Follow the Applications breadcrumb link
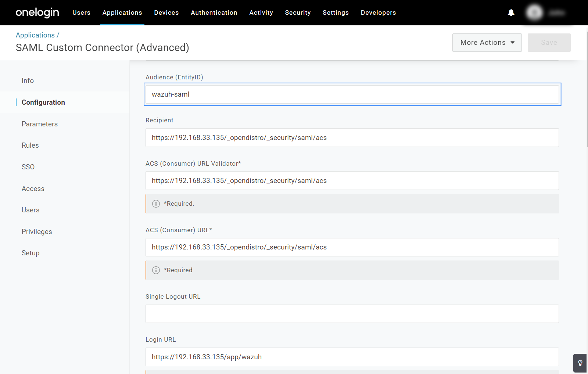The image size is (588, 374). (x=35, y=35)
